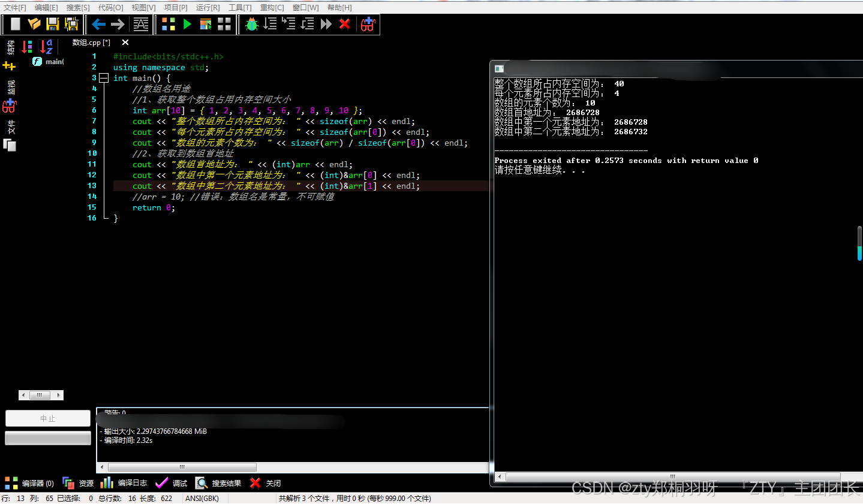The width and height of the screenshot is (863, 504).
Task: Click left arrow of compile log scrollbar
Action: (x=102, y=467)
